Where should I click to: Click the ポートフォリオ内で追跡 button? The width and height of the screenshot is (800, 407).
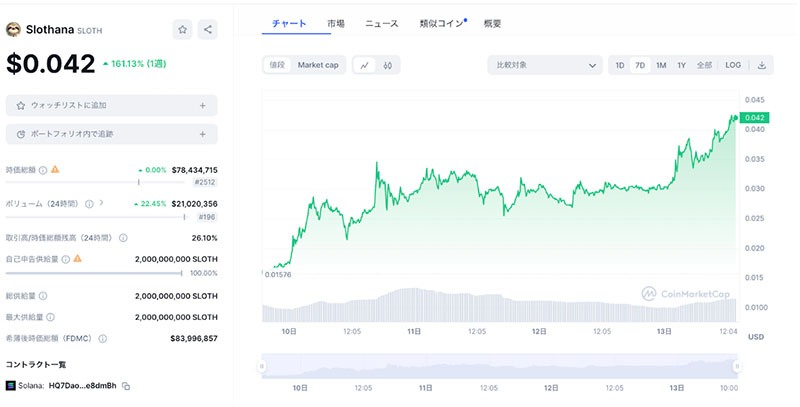click(x=112, y=134)
